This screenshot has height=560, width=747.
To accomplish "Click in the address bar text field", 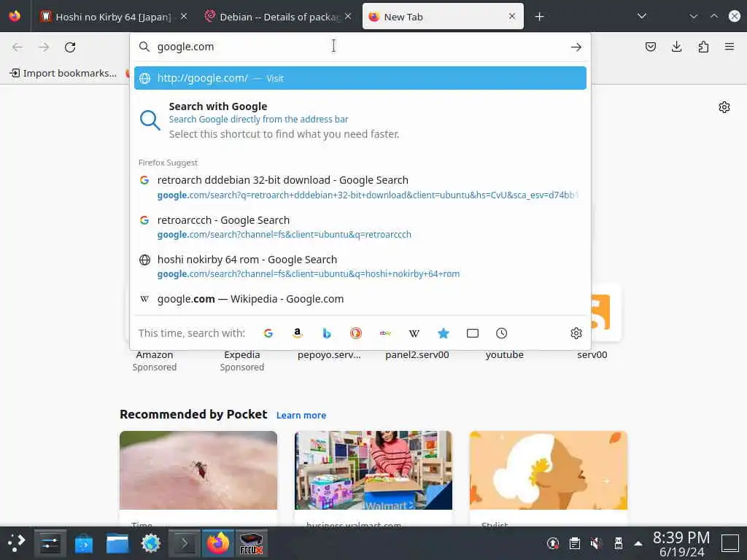I will [360, 47].
